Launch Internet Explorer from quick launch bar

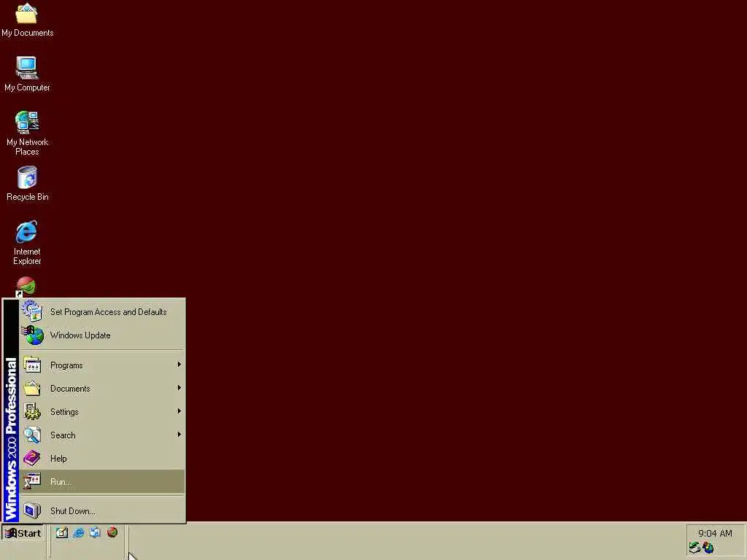pyautogui.click(x=79, y=533)
